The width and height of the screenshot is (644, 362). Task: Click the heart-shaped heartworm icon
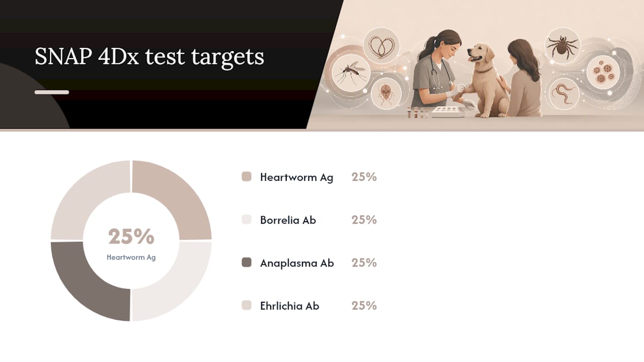point(381,46)
